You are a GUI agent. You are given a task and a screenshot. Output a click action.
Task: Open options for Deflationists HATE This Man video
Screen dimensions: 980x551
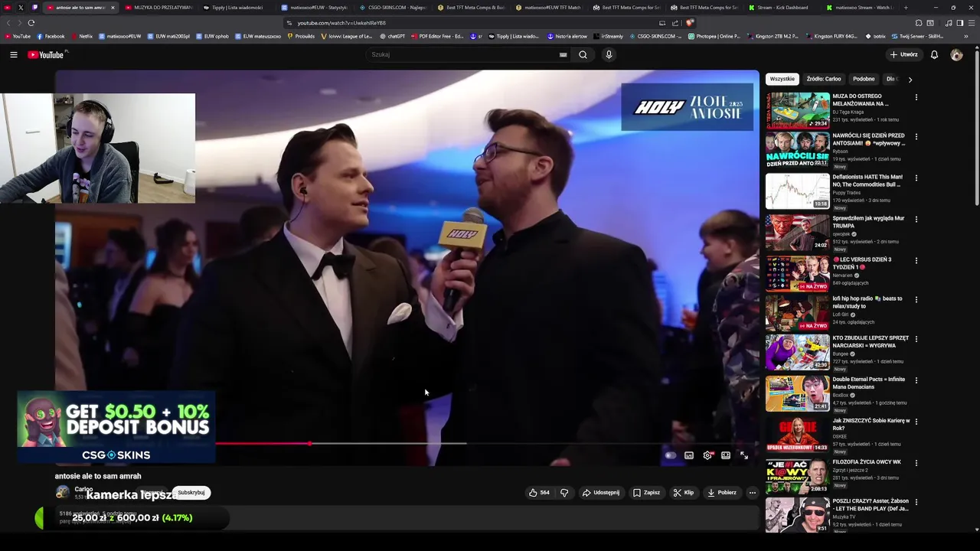pyautogui.click(x=916, y=178)
